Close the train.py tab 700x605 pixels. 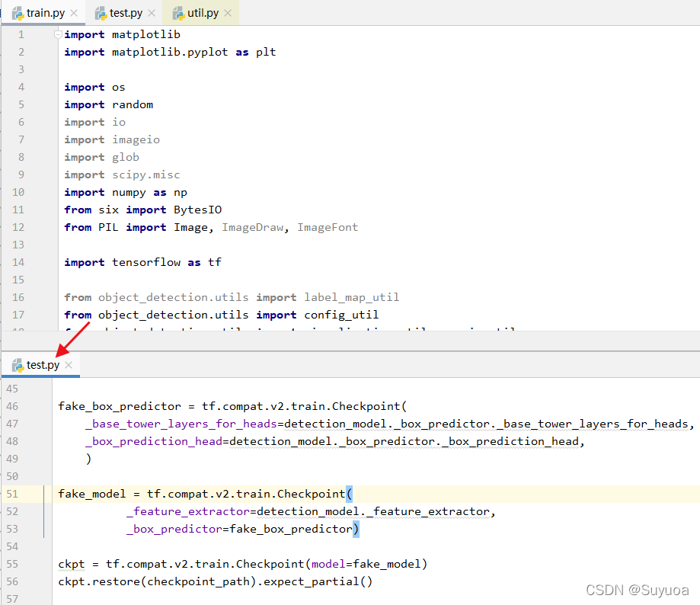coord(74,13)
